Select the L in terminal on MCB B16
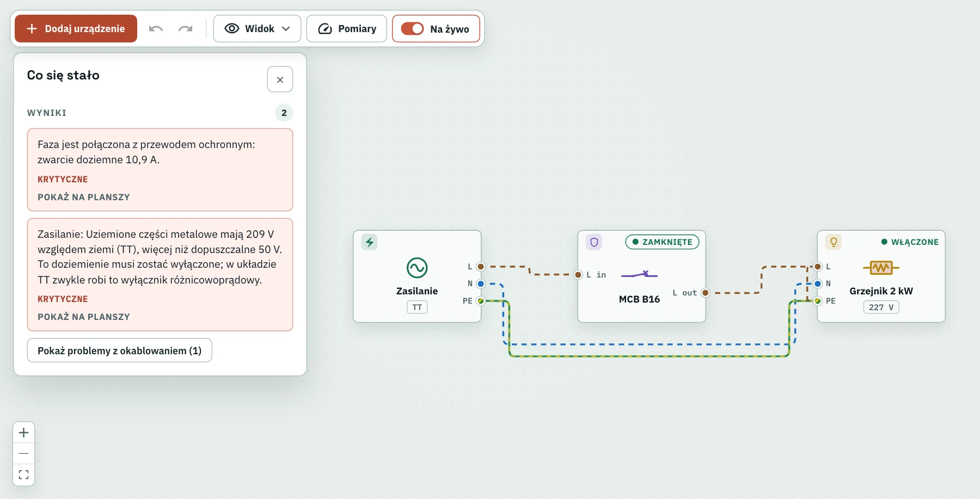The image size is (980, 499). [x=578, y=275]
